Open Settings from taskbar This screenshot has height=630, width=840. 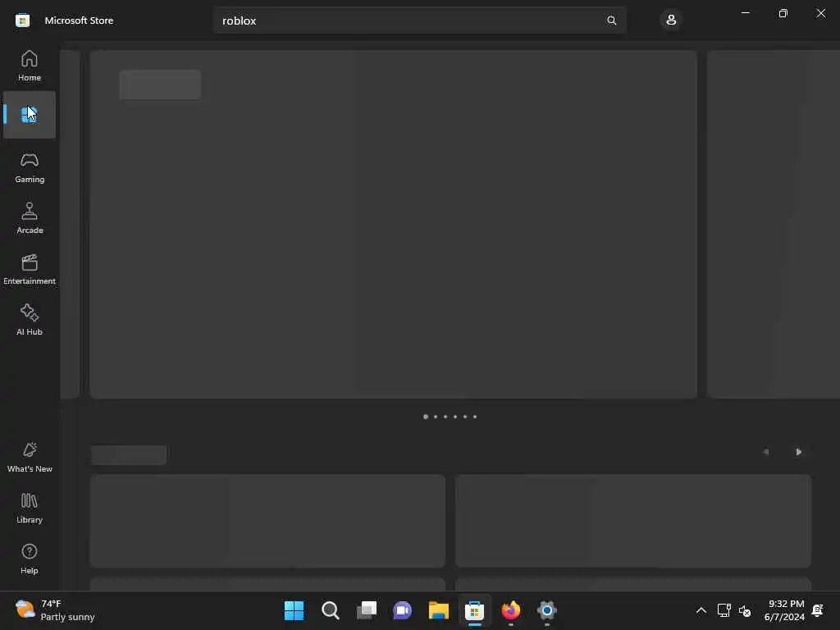coord(547,610)
